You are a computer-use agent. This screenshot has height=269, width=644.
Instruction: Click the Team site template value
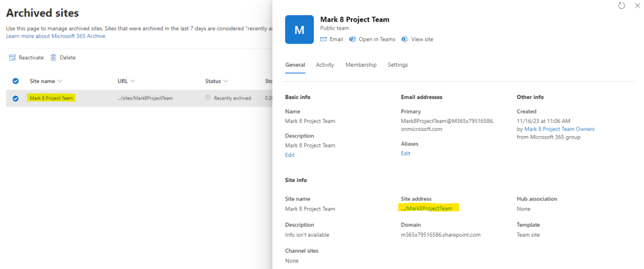click(528, 235)
